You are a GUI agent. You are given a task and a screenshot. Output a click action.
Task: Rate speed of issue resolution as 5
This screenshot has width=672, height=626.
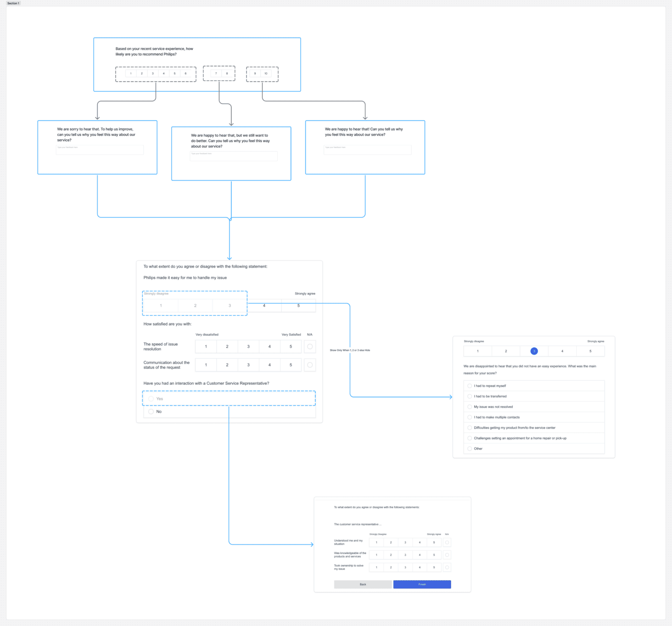pyautogui.click(x=291, y=347)
